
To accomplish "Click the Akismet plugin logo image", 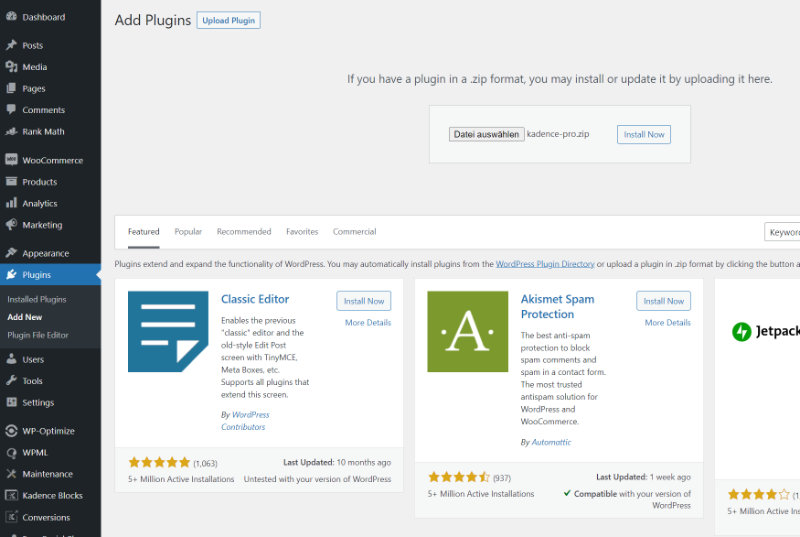I will (x=467, y=331).
